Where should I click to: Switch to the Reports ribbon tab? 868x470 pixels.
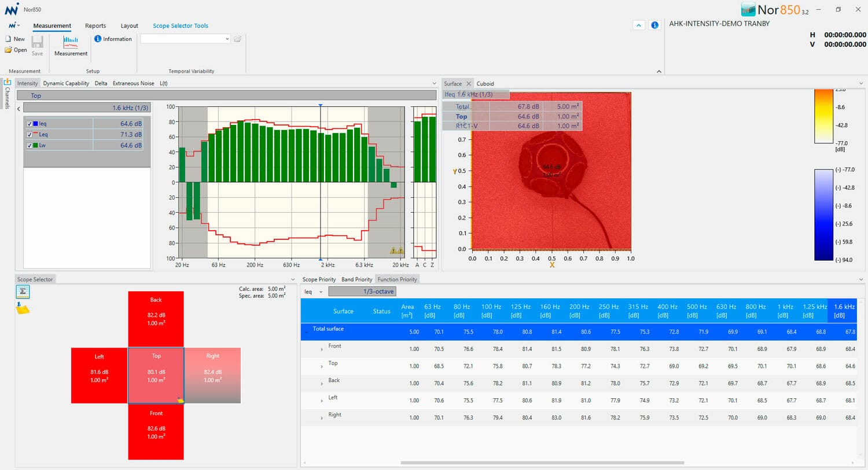coord(95,25)
